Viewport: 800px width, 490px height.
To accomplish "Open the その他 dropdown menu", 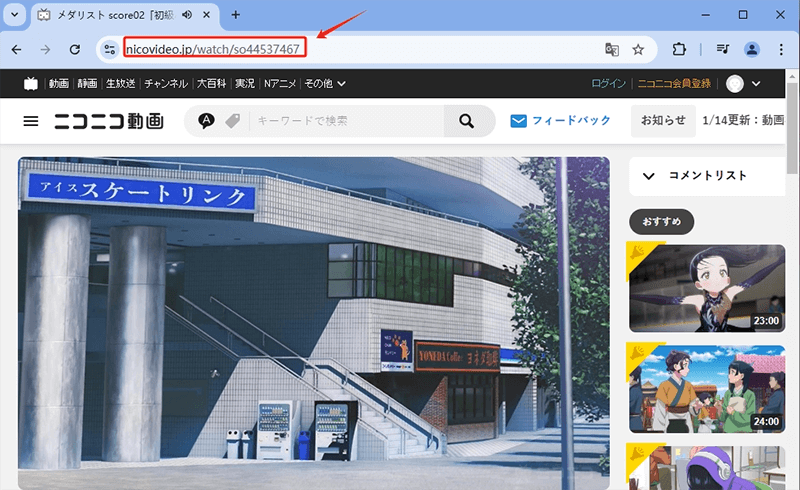I will (x=325, y=84).
